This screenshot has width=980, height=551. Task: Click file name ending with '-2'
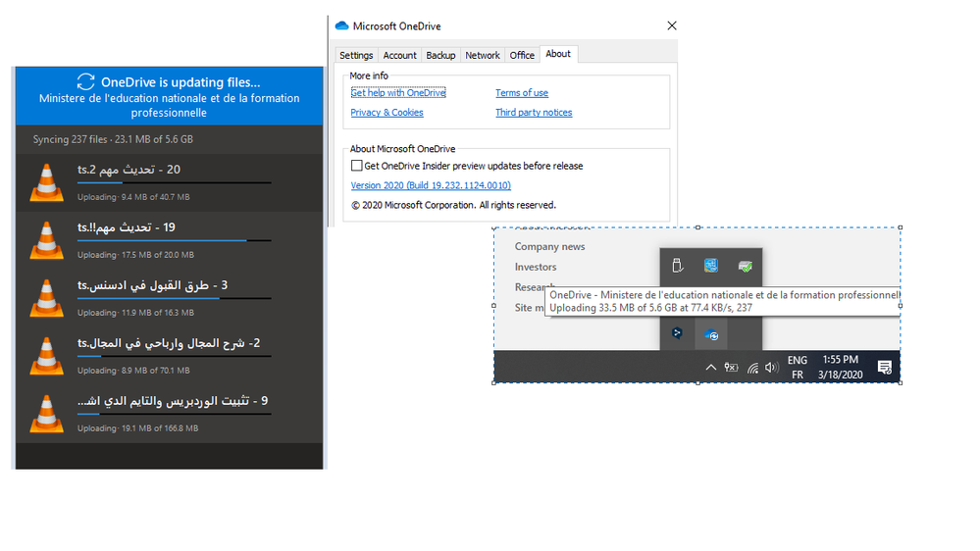tap(169, 343)
